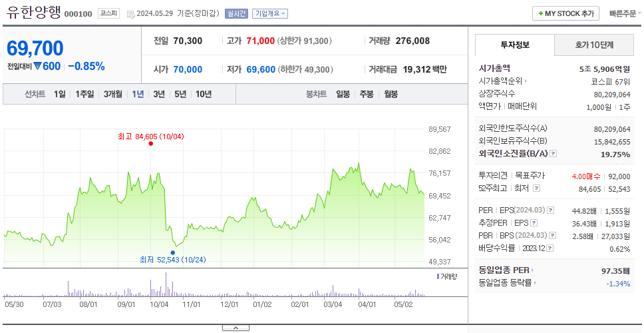Select 1일 line chart period
644x333 pixels.
click(60, 94)
